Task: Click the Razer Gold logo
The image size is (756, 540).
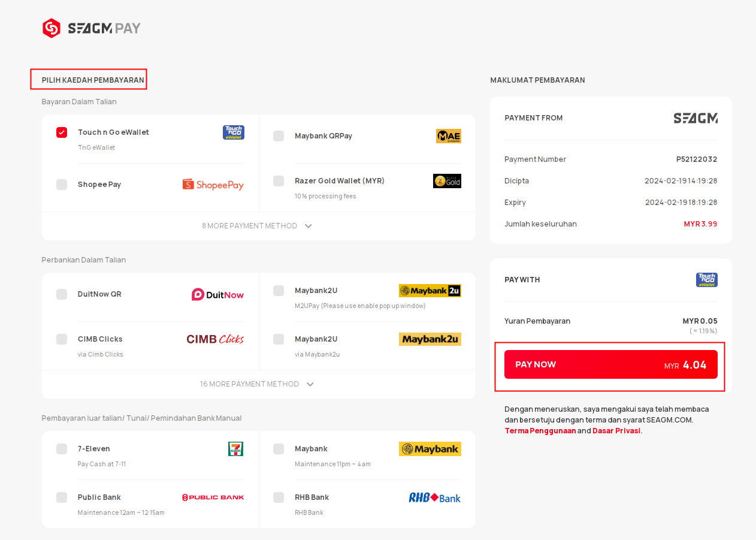Action: point(447,181)
